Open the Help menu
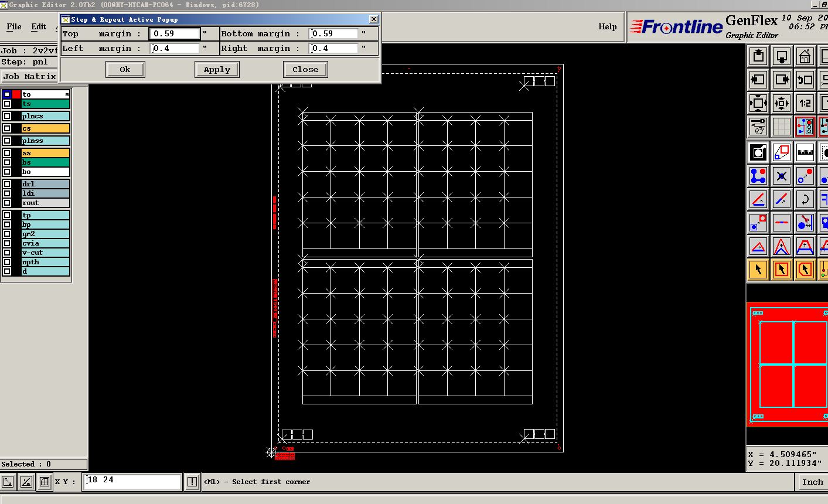 [607, 26]
